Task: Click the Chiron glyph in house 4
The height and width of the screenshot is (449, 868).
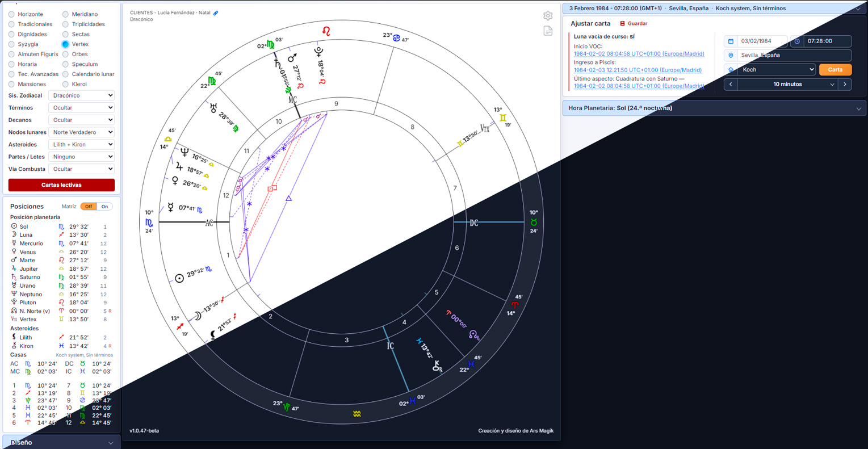Action: (x=437, y=366)
